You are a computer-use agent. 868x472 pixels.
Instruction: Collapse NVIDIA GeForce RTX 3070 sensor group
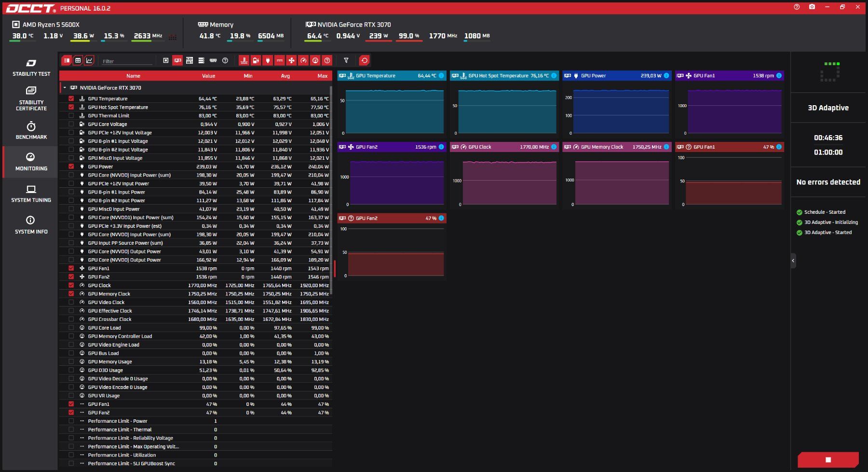pos(65,88)
